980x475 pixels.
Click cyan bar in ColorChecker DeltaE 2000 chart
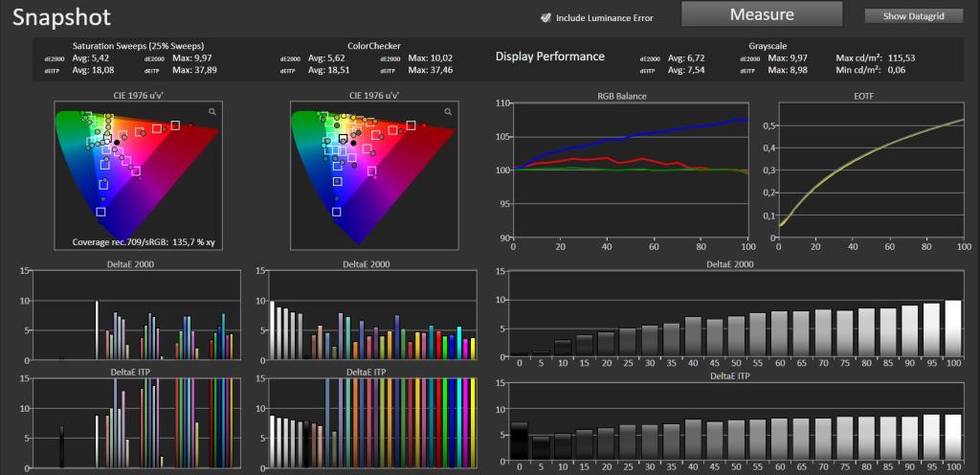click(458, 343)
